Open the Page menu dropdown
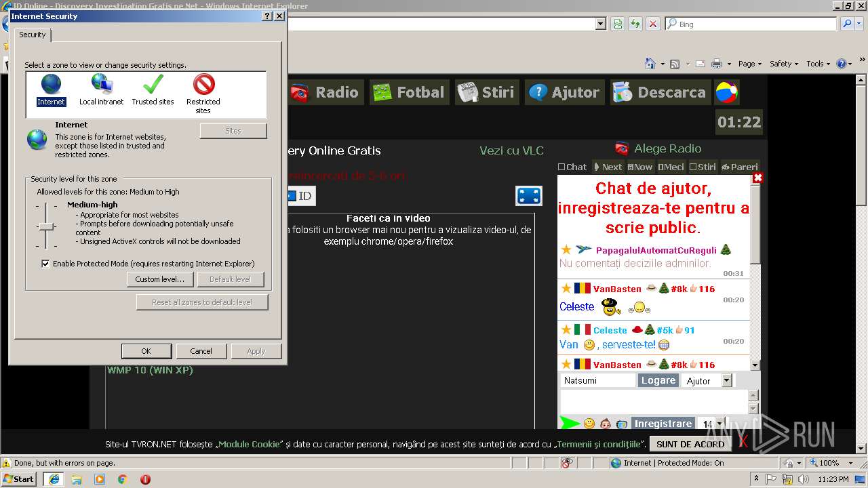 (750, 64)
